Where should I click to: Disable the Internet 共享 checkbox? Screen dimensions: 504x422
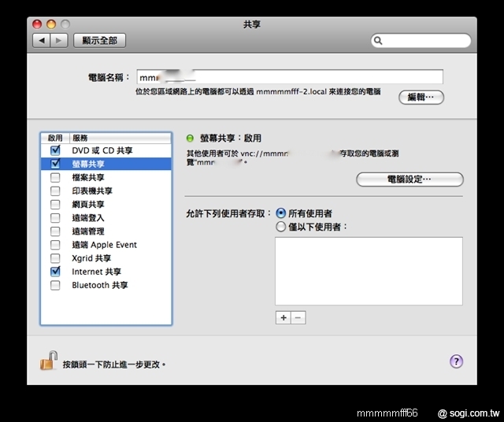tap(55, 272)
